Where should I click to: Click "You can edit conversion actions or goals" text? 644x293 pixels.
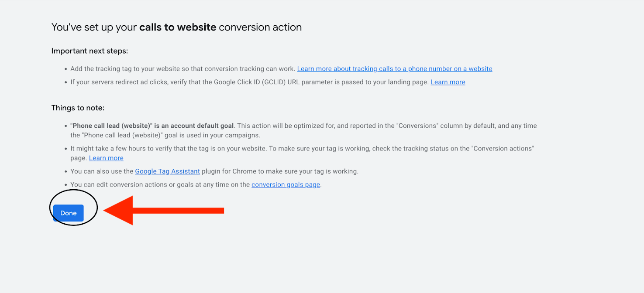(x=160, y=184)
